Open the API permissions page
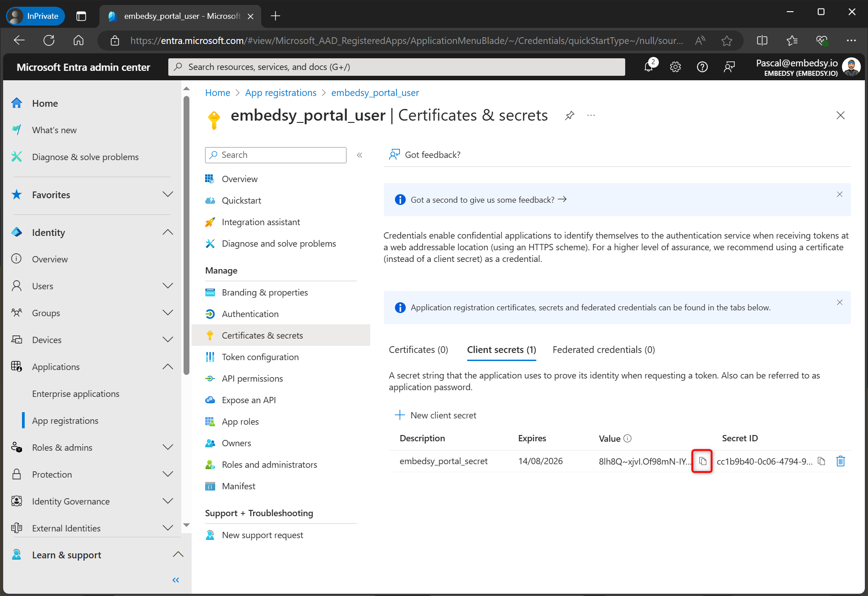 [252, 378]
